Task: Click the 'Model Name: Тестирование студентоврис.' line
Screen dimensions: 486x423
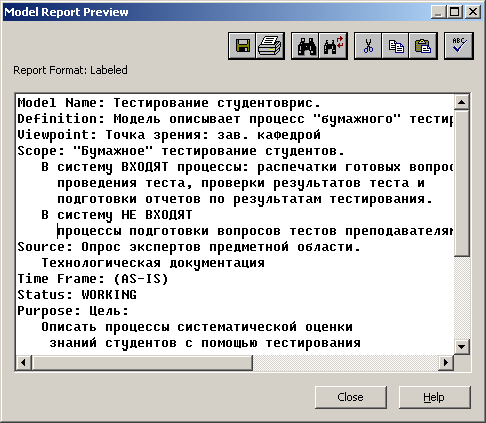Action: pyautogui.click(x=169, y=103)
